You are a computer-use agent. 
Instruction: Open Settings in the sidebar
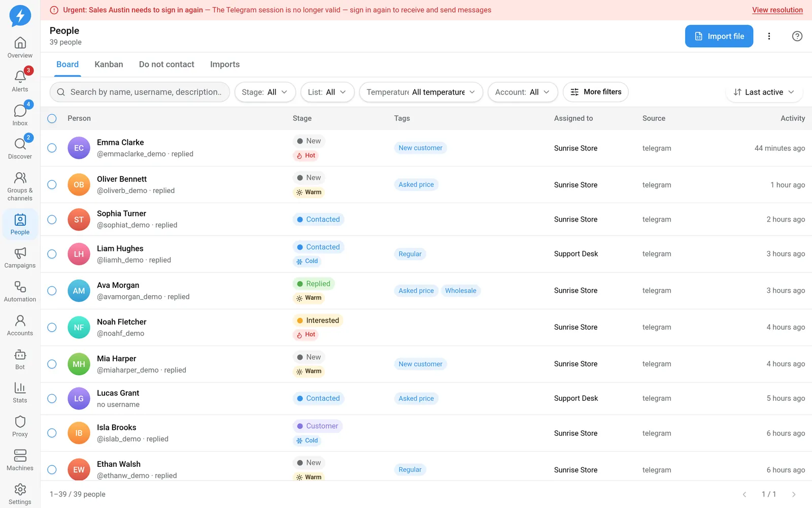20,494
